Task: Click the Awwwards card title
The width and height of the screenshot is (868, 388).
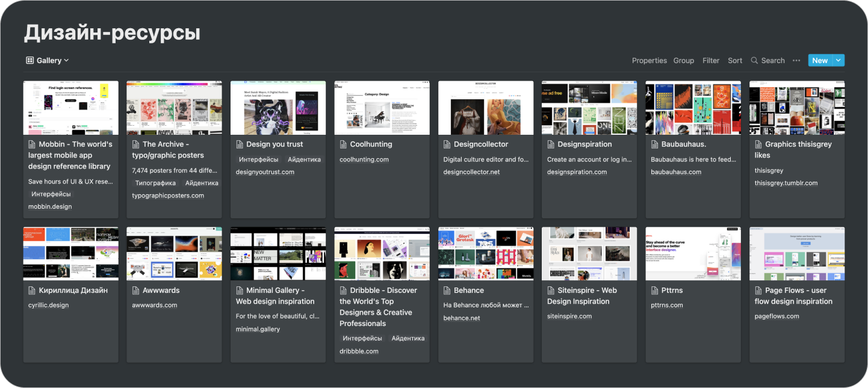Action: point(161,291)
